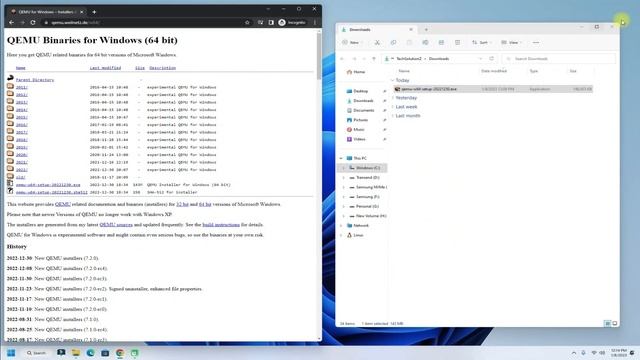Image resolution: width=640 pixels, height=360 pixels.
Task: Open Chrome side panel icon
Action: pos(271,22)
